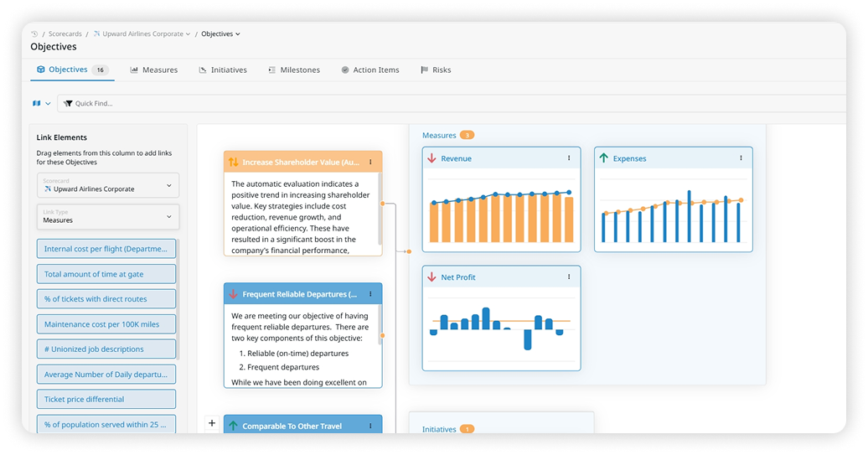This screenshot has height=455, width=868.
Task: Click the Initiatives section heading
Action: point(439,429)
